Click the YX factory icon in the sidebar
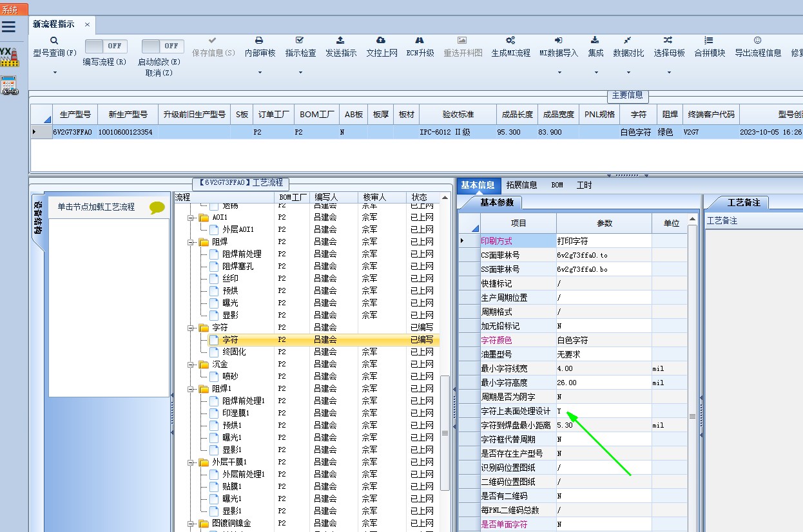Screen dimensions: 803x532 point(9,57)
